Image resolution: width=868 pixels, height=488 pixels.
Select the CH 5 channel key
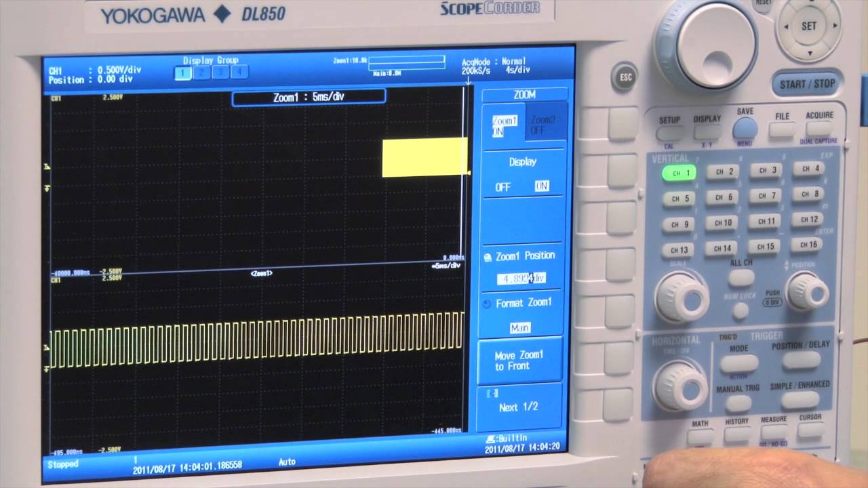point(679,199)
